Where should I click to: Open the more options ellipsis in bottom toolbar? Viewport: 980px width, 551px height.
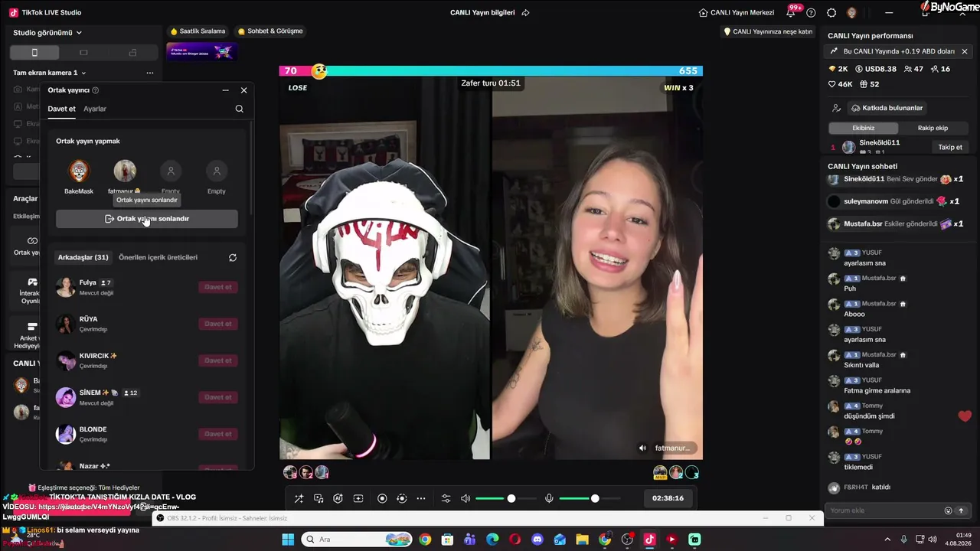point(421,499)
